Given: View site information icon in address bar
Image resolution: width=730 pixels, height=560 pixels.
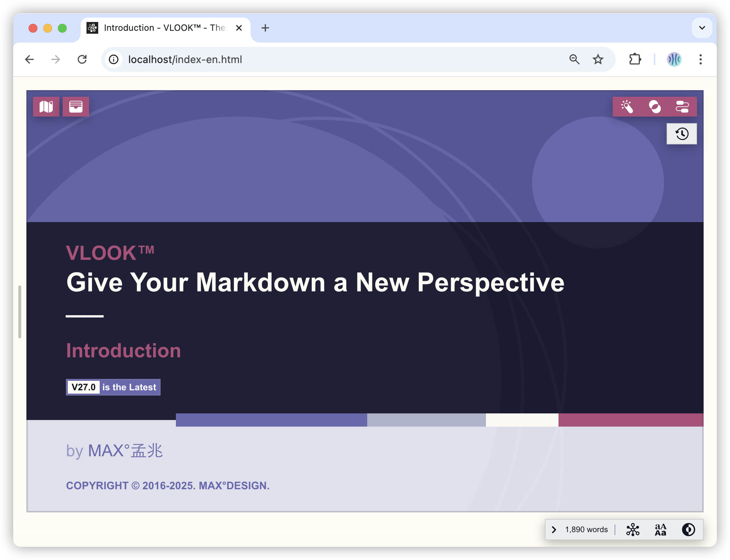Looking at the screenshot, I should click(x=114, y=59).
